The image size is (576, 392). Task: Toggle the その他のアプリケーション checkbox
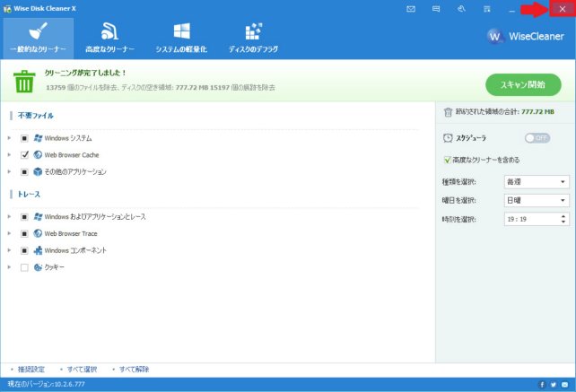24,172
